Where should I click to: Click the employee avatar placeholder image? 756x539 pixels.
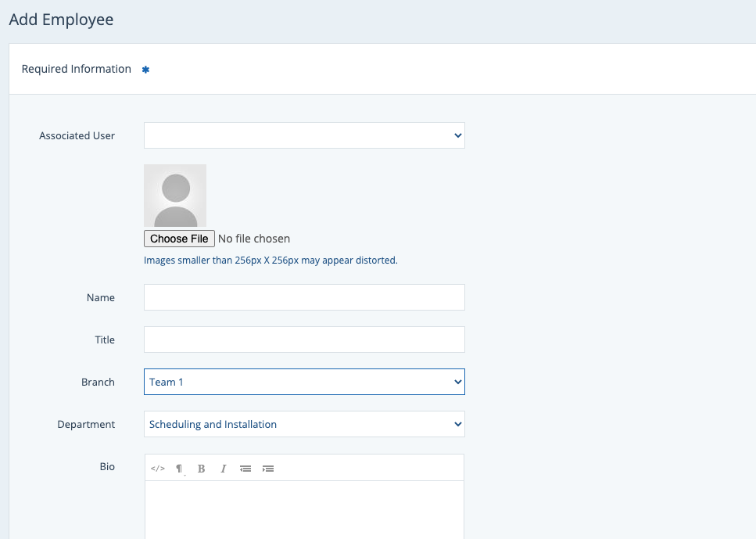175,196
